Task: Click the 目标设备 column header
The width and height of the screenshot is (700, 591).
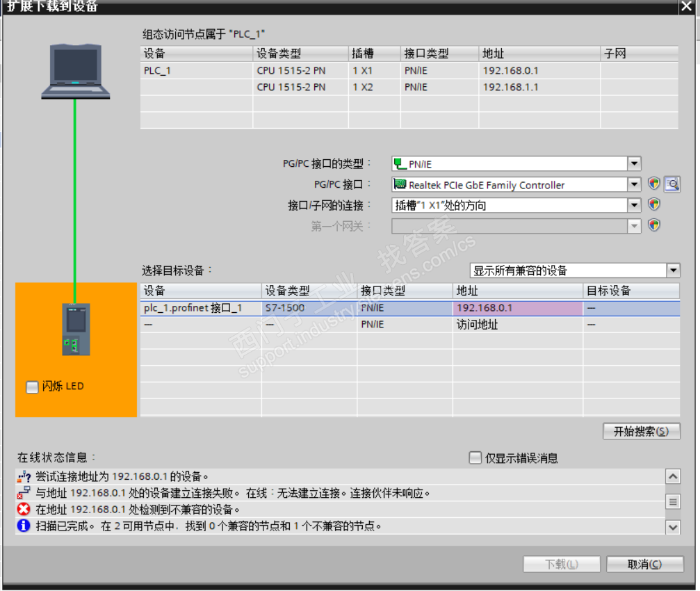Action: [631, 291]
